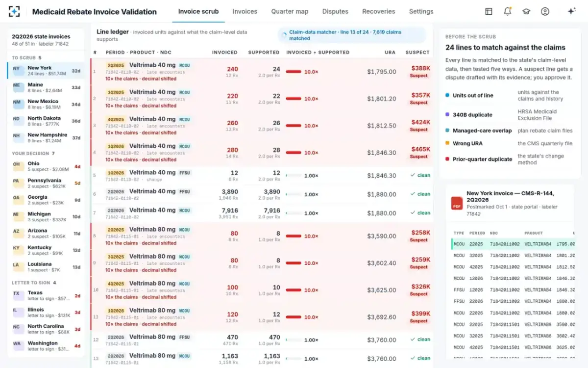Open notifications bell icon
The height and width of the screenshot is (368, 588).
click(x=508, y=11)
